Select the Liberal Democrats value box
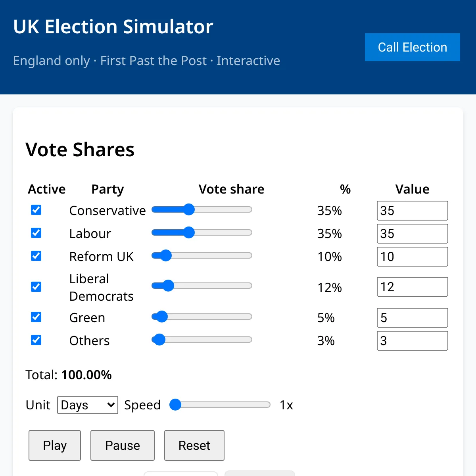The image size is (476, 476). [413, 287]
